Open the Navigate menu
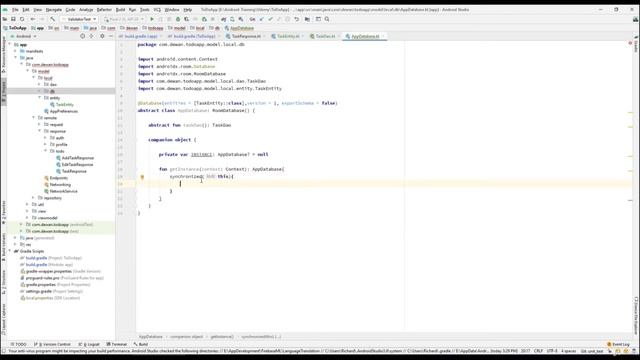Screen dimensions: 640x360 (53, 9)
